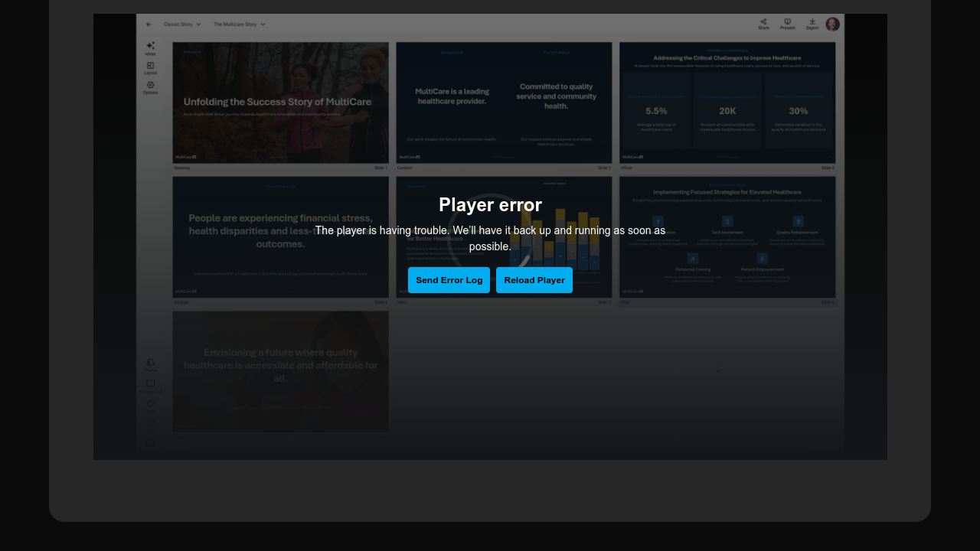Screen dimensions: 980x551
Task: Go back using the left arrow icon
Action: (x=149, y=24)
